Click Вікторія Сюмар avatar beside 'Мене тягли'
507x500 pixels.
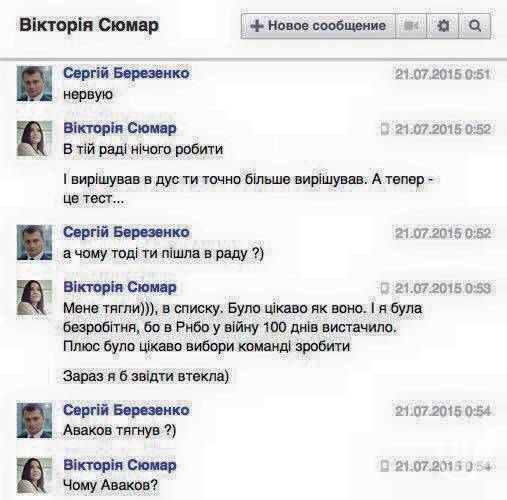[35, 297]
